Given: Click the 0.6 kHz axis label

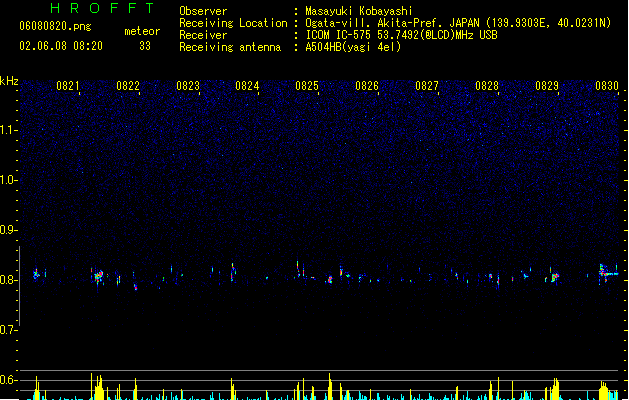Looking at the screenshot, I should coord(9,380).
